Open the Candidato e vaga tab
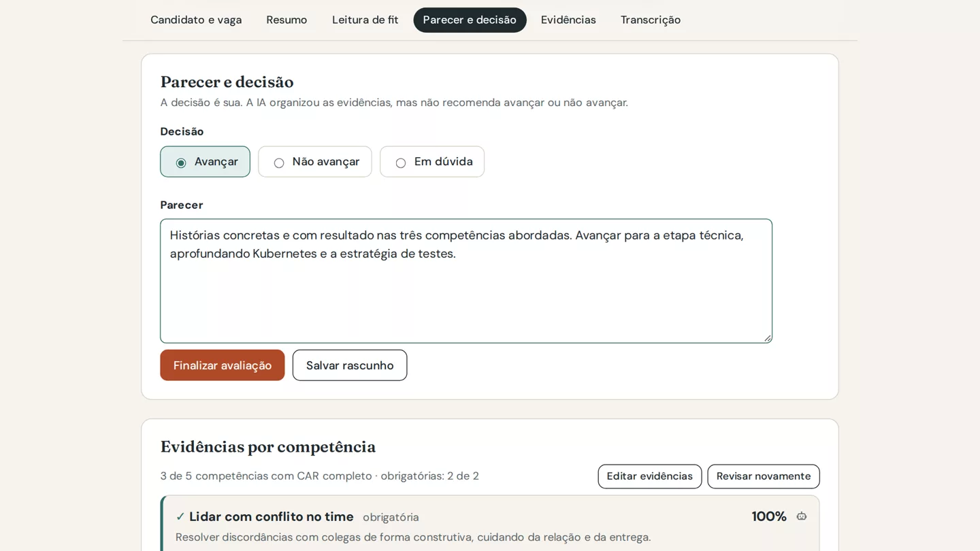This screenshot has width=980, height=551. click(196, 20)
